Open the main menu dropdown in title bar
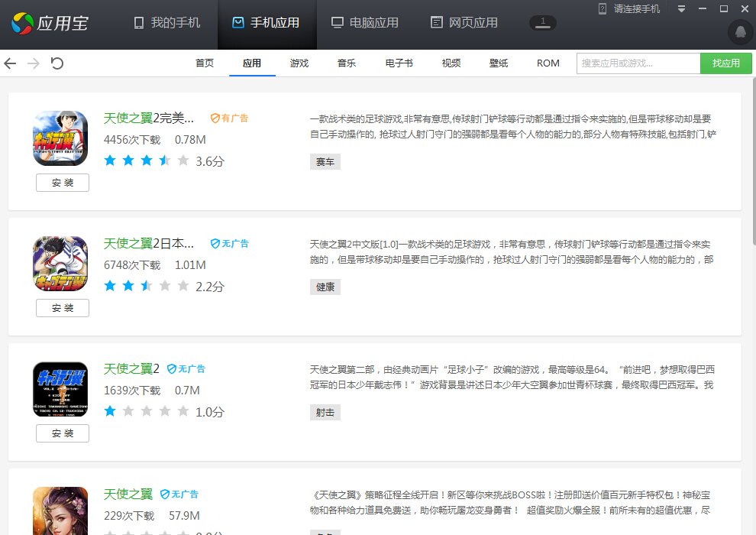756x535 pixels. [x=681, y=9]
